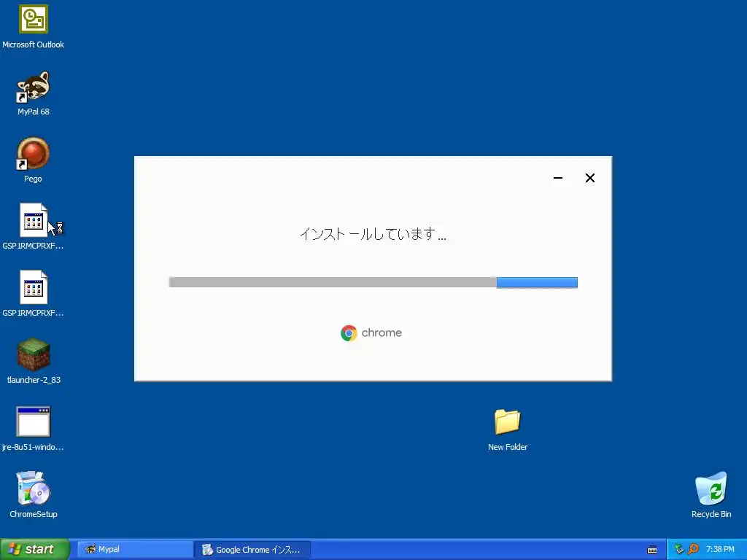
Task: Click the chrome wordmark text
Action: point(382,332)
